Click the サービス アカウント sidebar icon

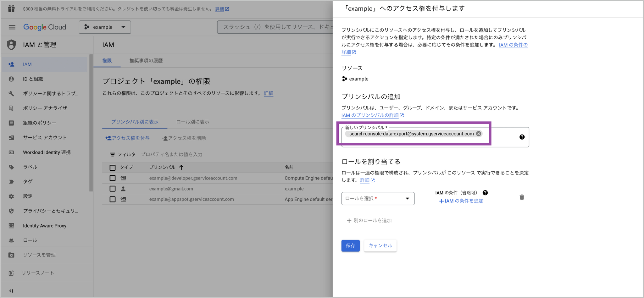(x=11, y=137)
